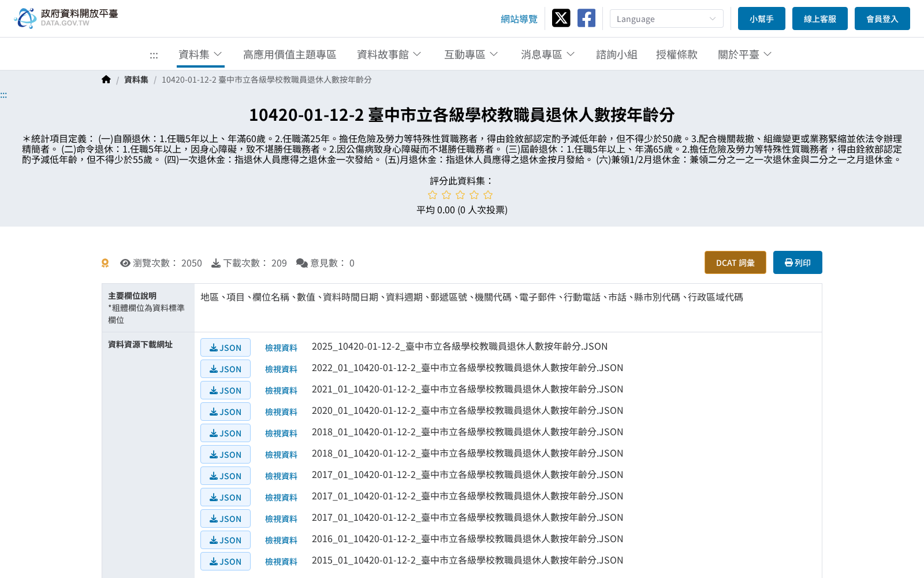Screen dimensions: 924x578
Task: Download JSON for 2021_01 dataset file
Action: coord(225,390)
